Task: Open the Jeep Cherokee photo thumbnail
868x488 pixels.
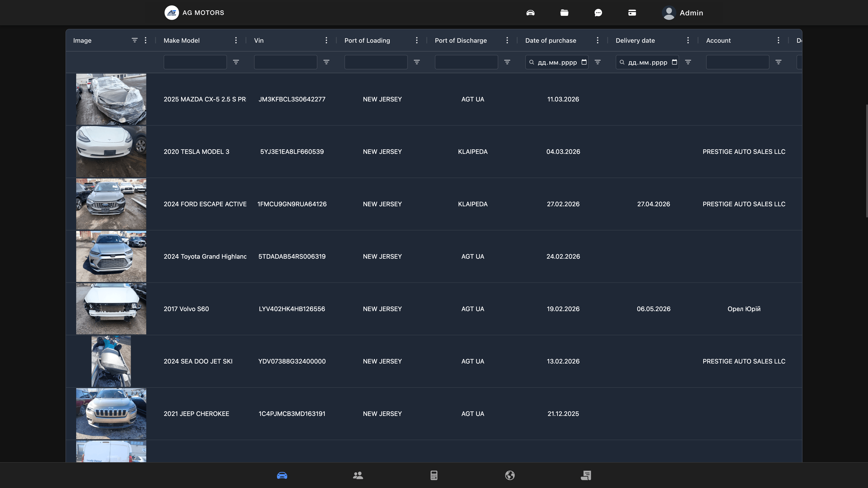Action: pos(111,414)
